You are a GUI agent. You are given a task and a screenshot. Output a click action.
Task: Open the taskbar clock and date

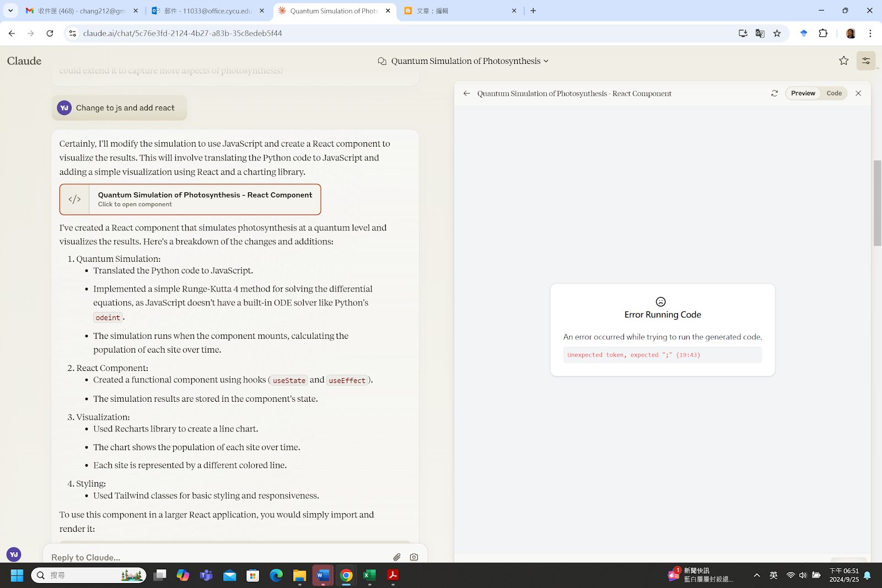point(844,575)
